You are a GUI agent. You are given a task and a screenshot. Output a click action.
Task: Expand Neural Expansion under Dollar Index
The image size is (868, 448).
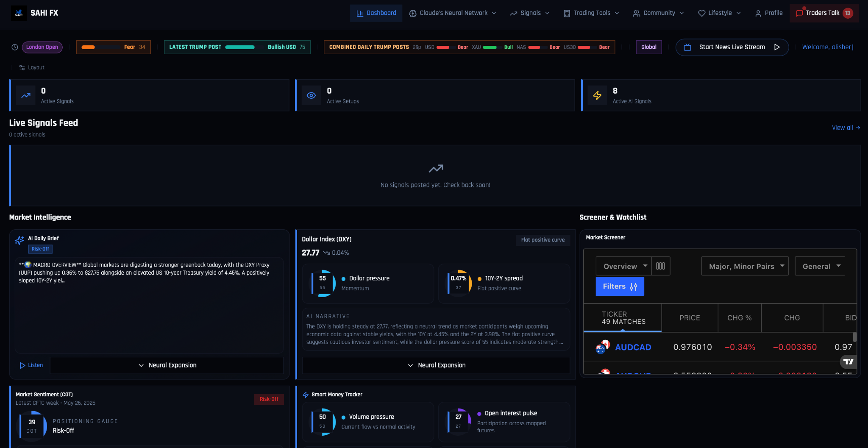[436, 365]
